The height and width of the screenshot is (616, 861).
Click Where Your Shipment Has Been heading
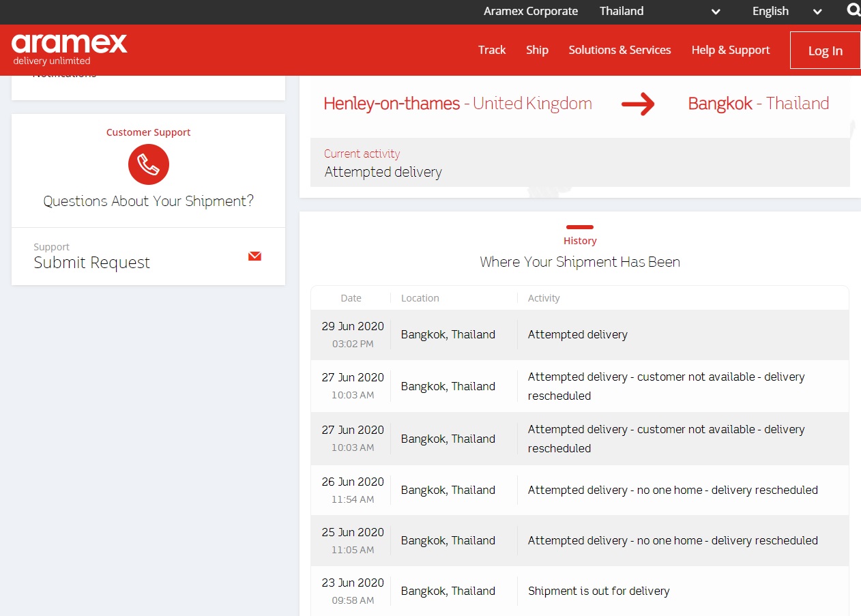point(580,262)
